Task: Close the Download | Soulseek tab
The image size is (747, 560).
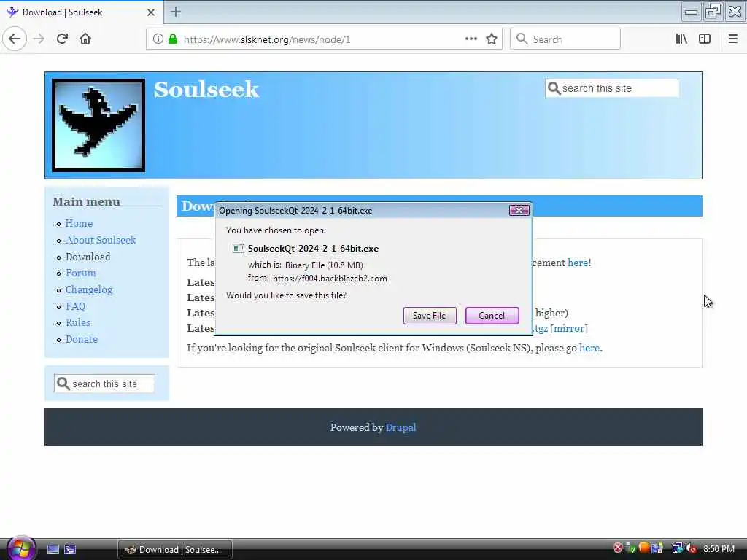Action: click(x=151, y=12)
